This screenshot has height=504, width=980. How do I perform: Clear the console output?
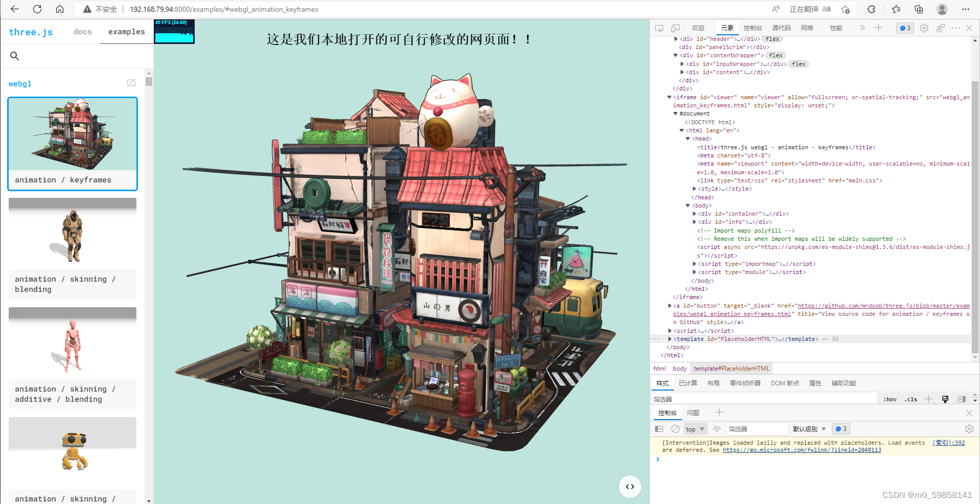[675, 429]
